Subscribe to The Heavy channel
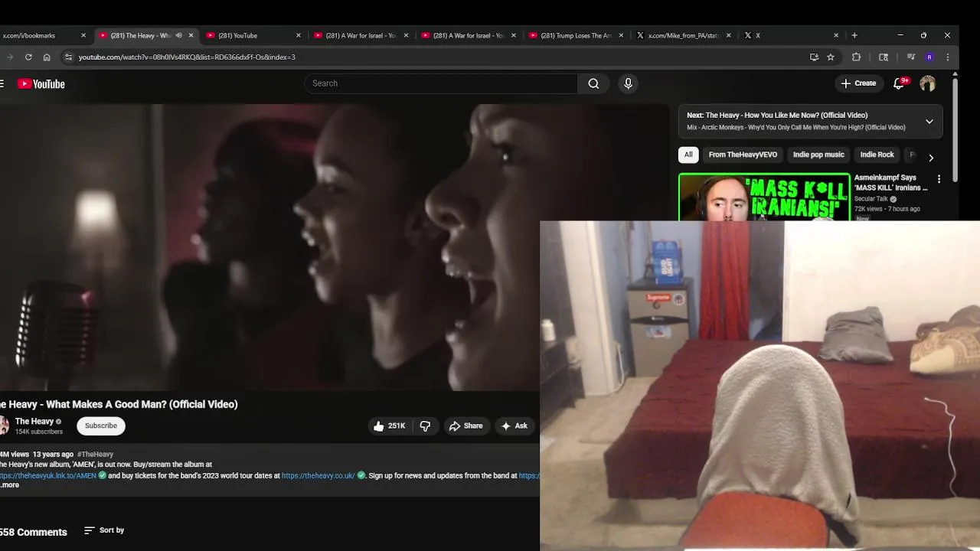 click(x=101, y=425)
